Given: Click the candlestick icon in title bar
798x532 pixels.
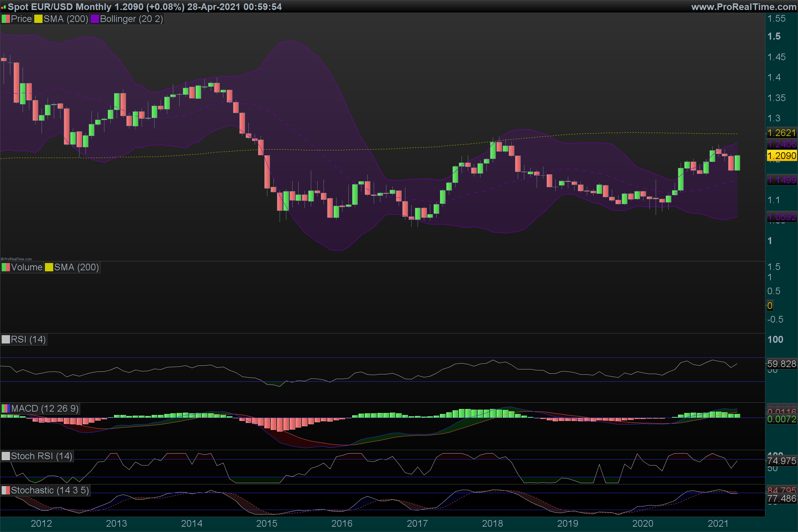Looking at the screenshot, I should pyautogui.click(x=3, y=7).
